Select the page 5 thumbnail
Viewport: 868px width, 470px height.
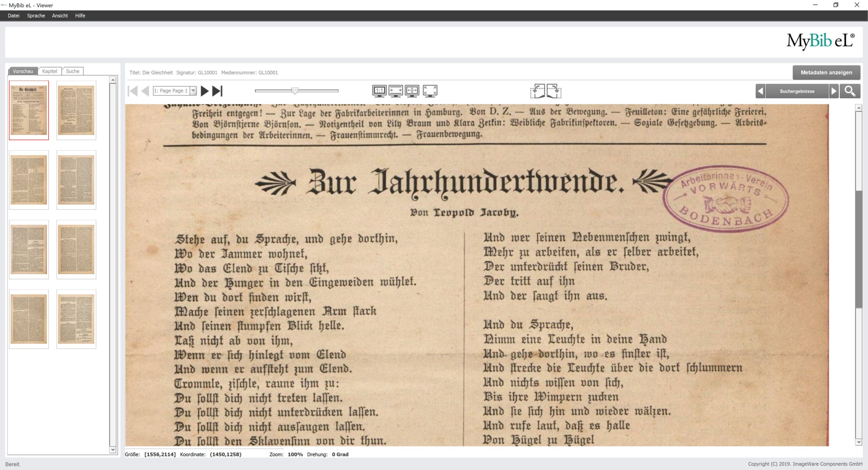(x=29, y=249)
